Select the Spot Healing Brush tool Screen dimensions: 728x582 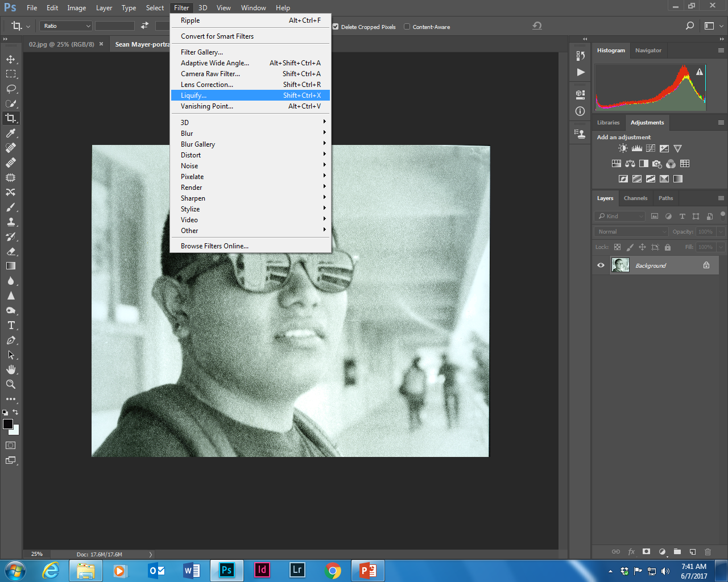point(11,148)
